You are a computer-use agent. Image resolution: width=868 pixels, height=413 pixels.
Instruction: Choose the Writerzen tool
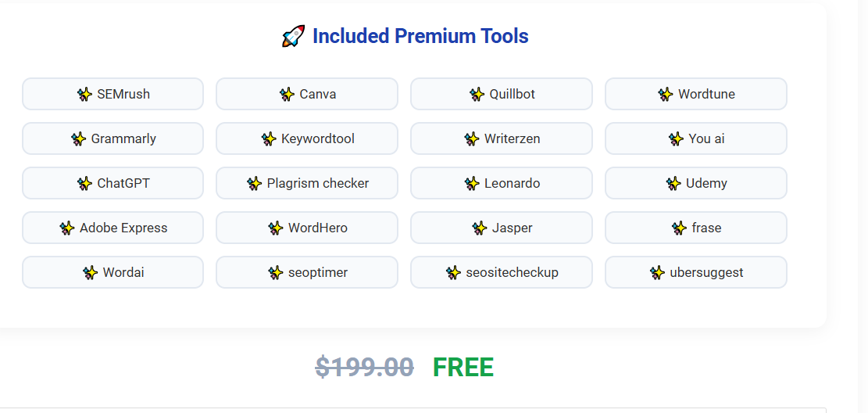tap(502, 138)
